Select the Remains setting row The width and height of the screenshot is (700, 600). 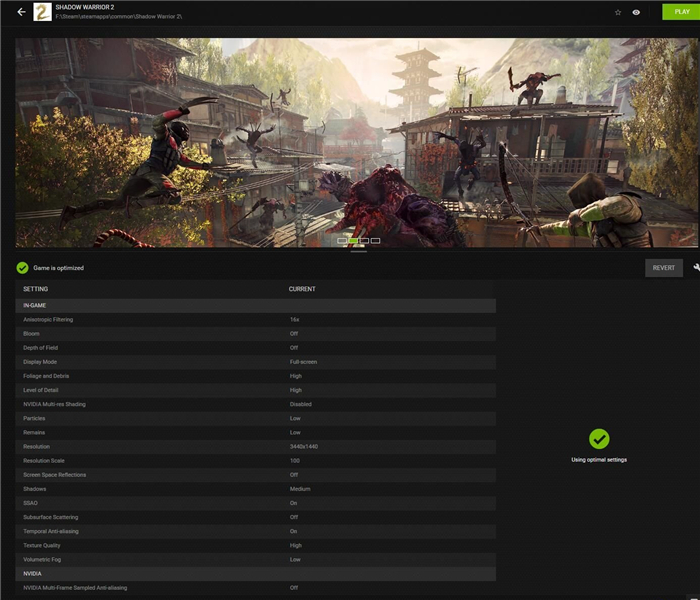pos(255,433)
